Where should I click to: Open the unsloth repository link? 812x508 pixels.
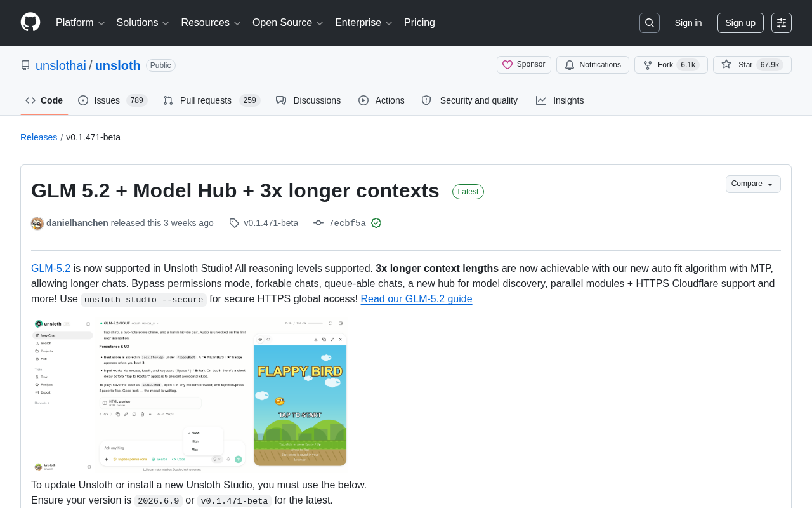[118, 65]
